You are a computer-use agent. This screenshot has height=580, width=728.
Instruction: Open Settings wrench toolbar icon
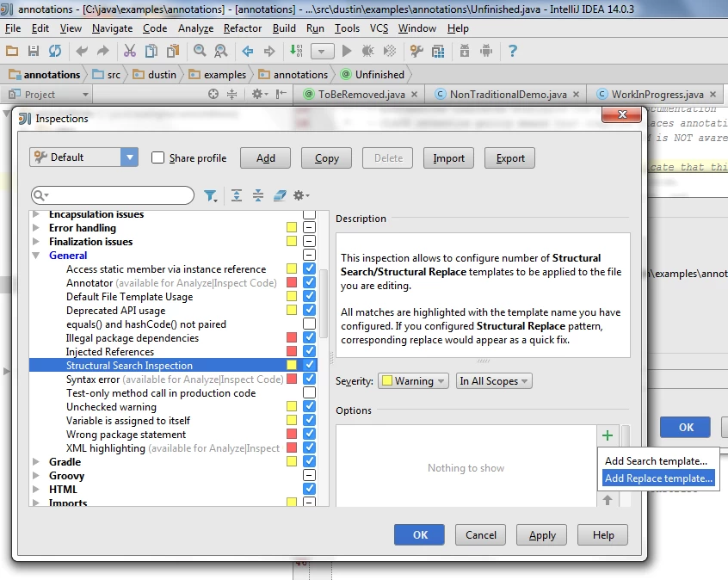pyautogui.click(x=416, y=51)
